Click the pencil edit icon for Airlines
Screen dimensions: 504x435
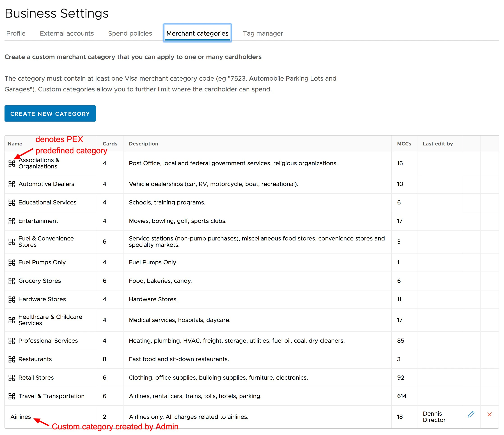[471, 414]
